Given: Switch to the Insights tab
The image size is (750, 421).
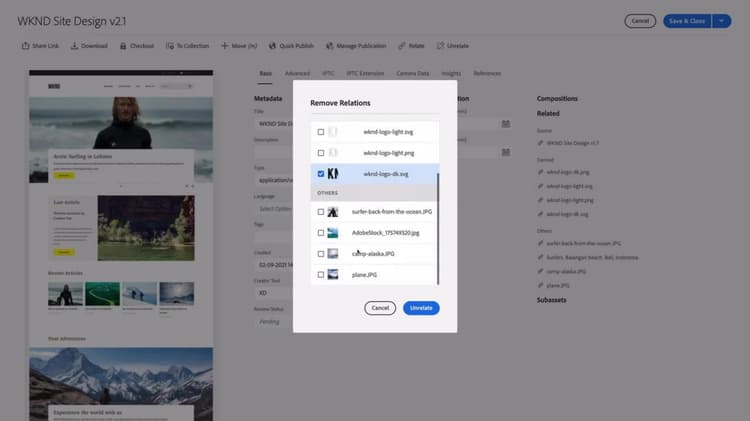Looking at the screenshot, I should (x=451, y=74).
